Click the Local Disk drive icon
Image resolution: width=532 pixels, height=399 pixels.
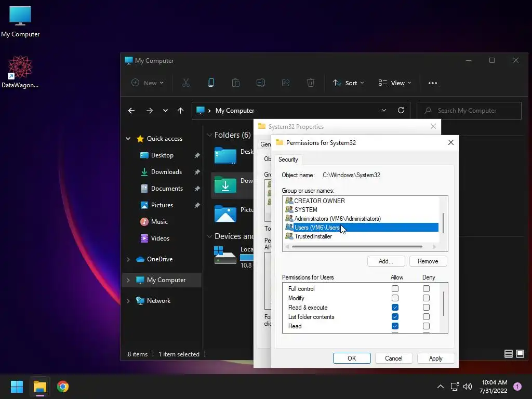pyautogui.click(x=225, y=255)
